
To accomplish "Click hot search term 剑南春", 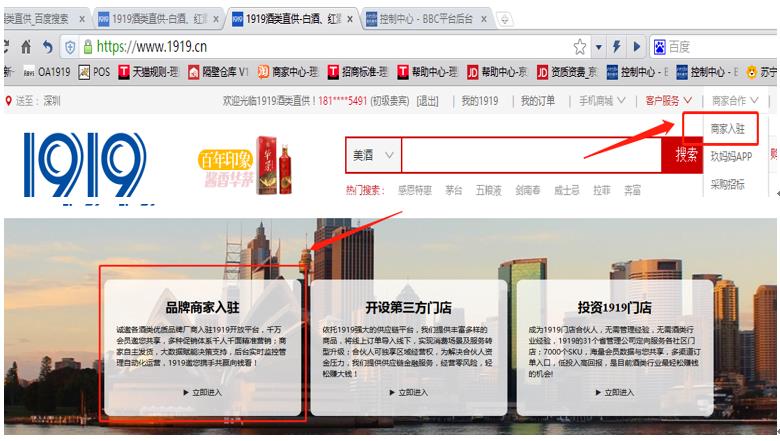I will [528, 190].
